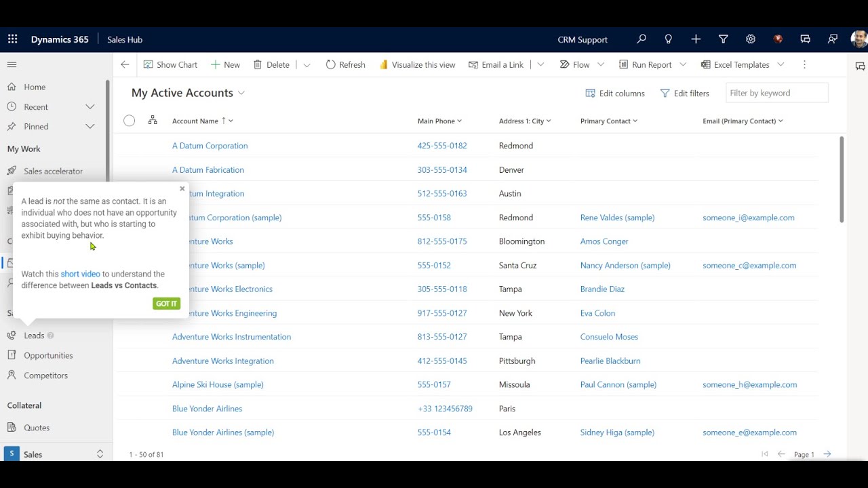Click Show Chart in command bar
Image resolution: width=868 pixels, height=488 pixels.
170,64
